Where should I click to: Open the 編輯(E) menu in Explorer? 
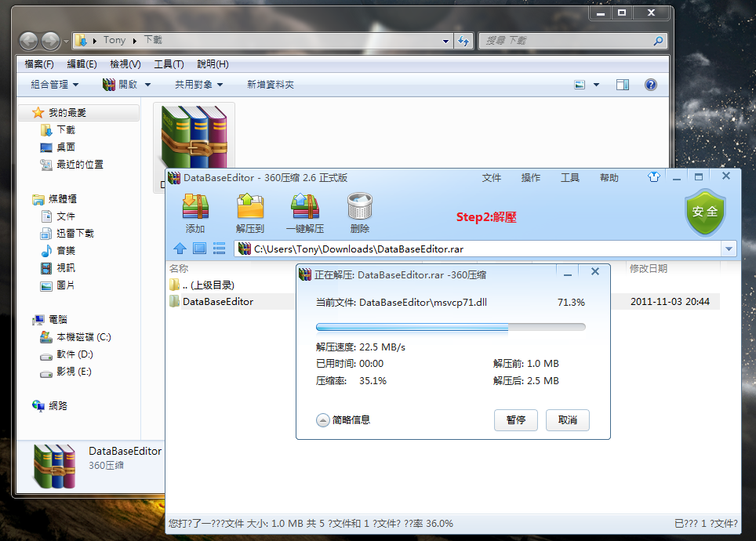tap(82, 64)
